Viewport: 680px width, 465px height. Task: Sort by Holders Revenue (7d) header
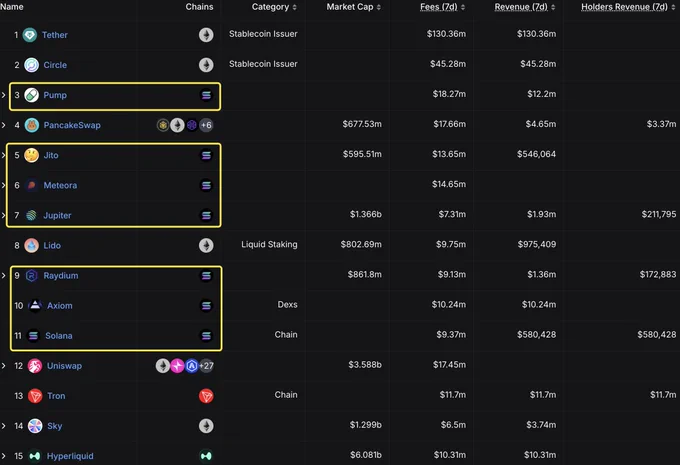point(628,7)
